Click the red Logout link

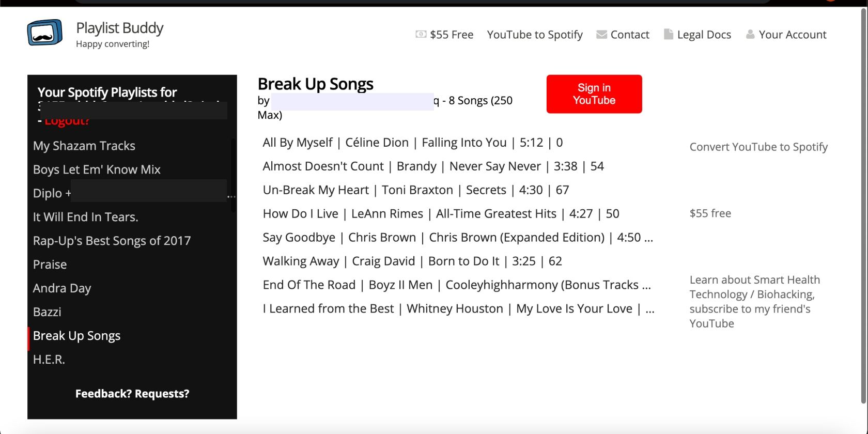[67, 123]
